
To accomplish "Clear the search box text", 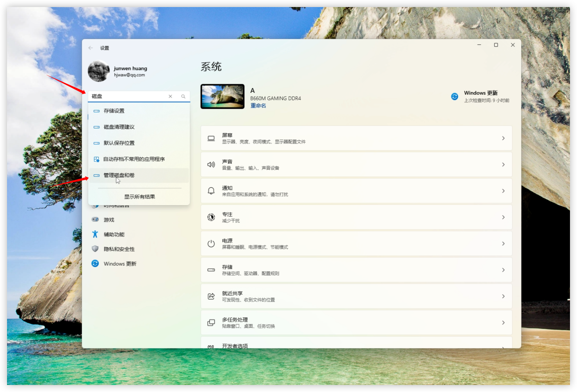I will [x=170, y=96].
